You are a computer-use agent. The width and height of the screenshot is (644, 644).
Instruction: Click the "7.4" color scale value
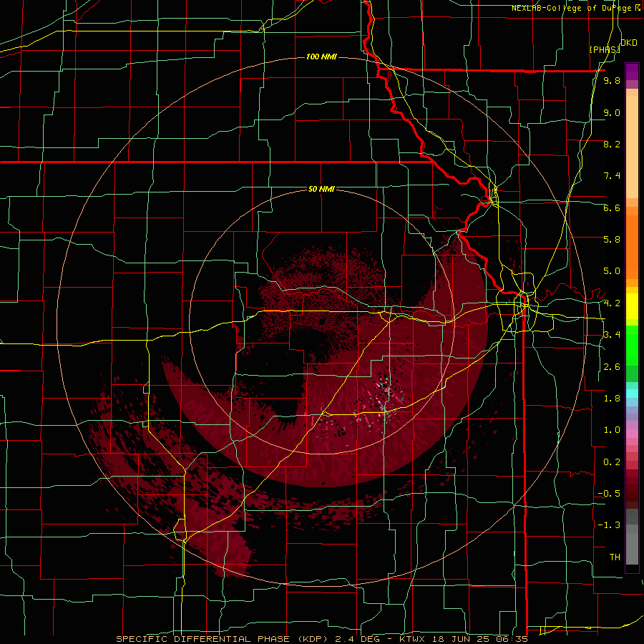[x=612, y=176]
